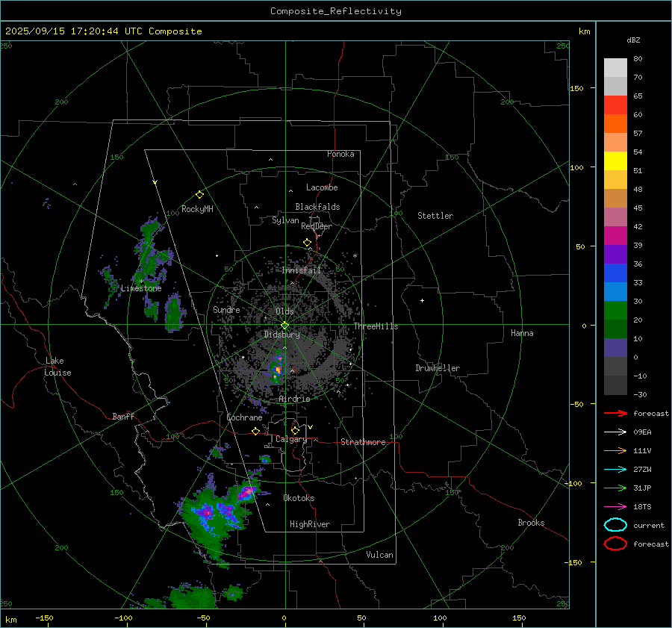
Task: Click the RedDeer city label
Action: click(x=317, y=226)
